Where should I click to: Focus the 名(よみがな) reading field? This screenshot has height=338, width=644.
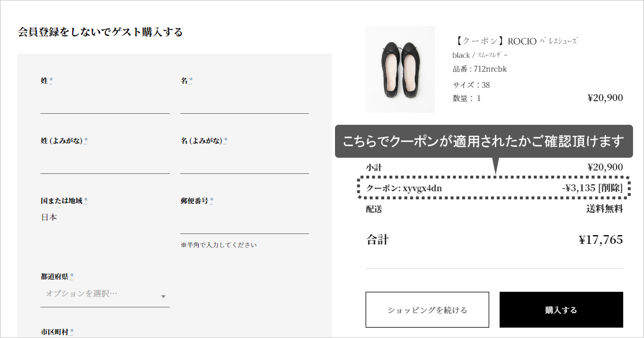coord(244,162)
